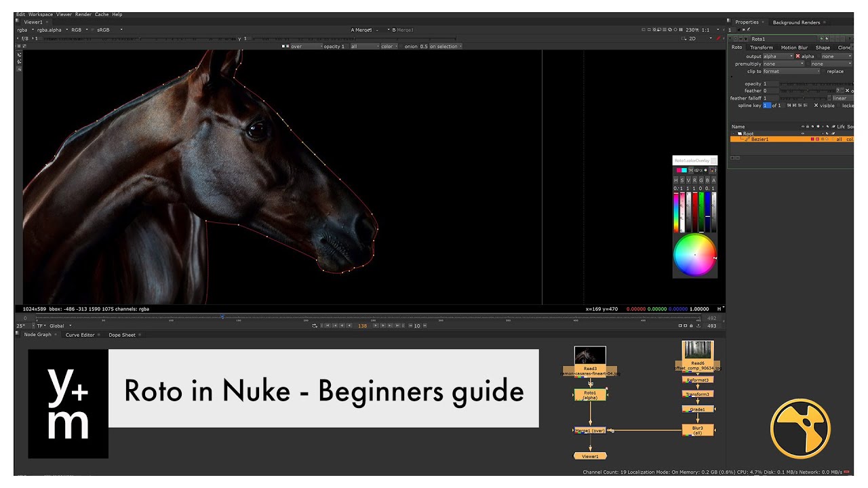The height and width of the screenshot is (488, 868).
Task: Click the feather falloff value field
Action: (x=770, y=98)
